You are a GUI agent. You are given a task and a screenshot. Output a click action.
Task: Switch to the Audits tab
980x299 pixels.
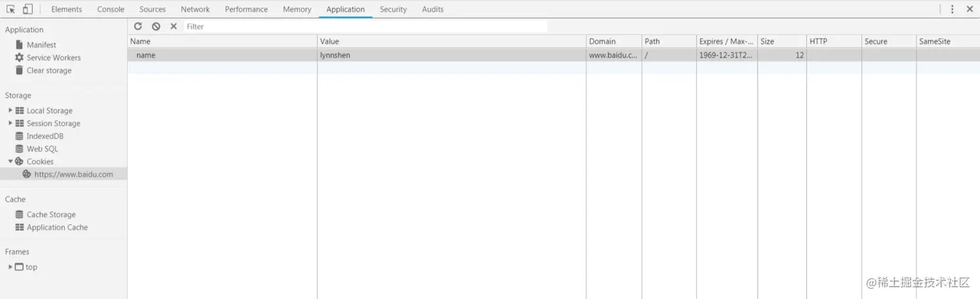(x=433, y=9)
